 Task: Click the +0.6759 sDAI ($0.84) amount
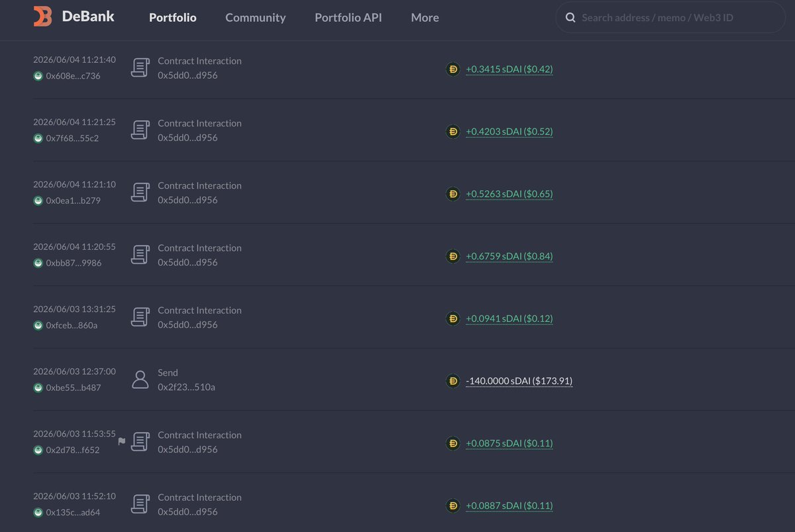(x=509, y=256)
